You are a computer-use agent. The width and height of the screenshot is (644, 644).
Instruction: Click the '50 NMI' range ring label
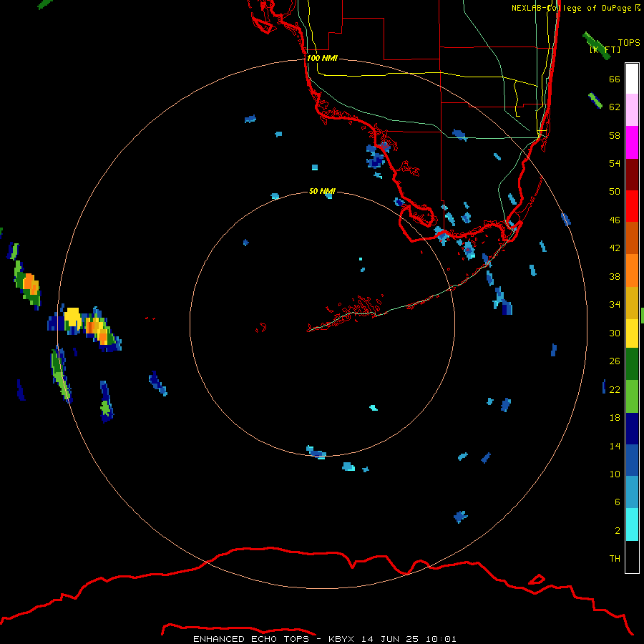[x=322, y=191]
